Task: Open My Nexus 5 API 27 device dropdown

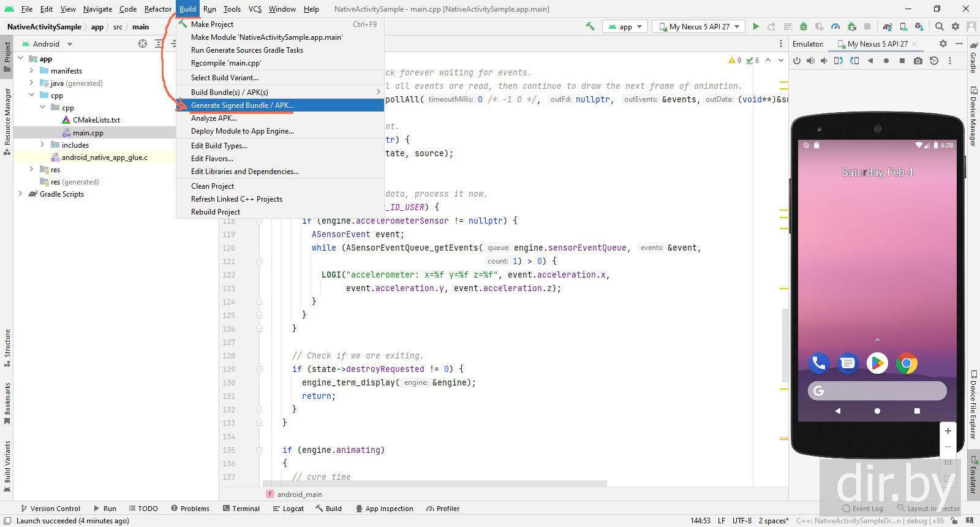Action: coord(699,26)
